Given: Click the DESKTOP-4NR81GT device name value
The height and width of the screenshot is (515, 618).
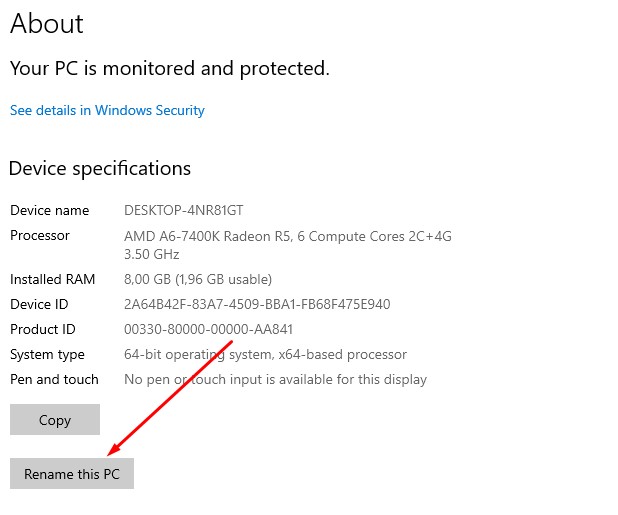Looking at the screenshot, I should click(183, 210).
